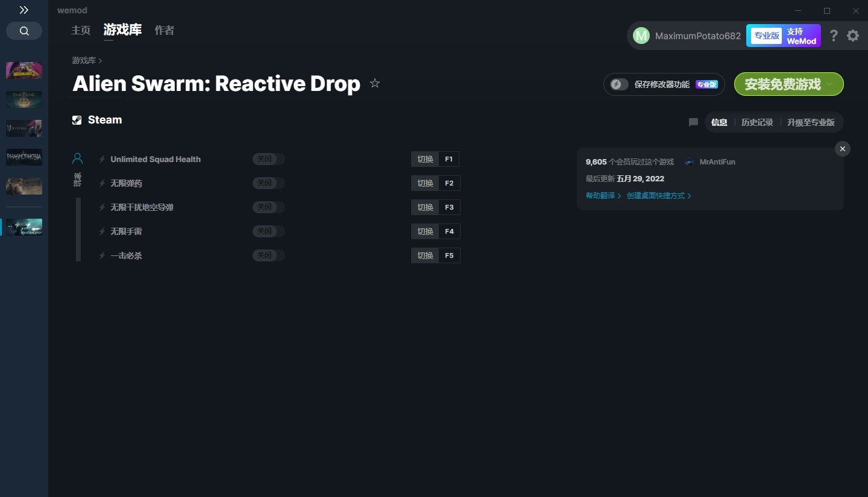Click the 五月 29, 2022 update date
868x497 pixels.
pos(640,179)
